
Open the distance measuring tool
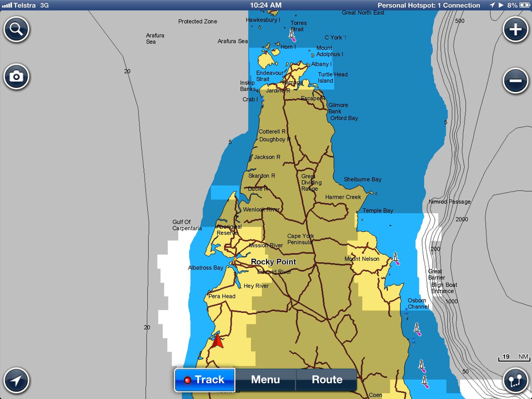515,380
